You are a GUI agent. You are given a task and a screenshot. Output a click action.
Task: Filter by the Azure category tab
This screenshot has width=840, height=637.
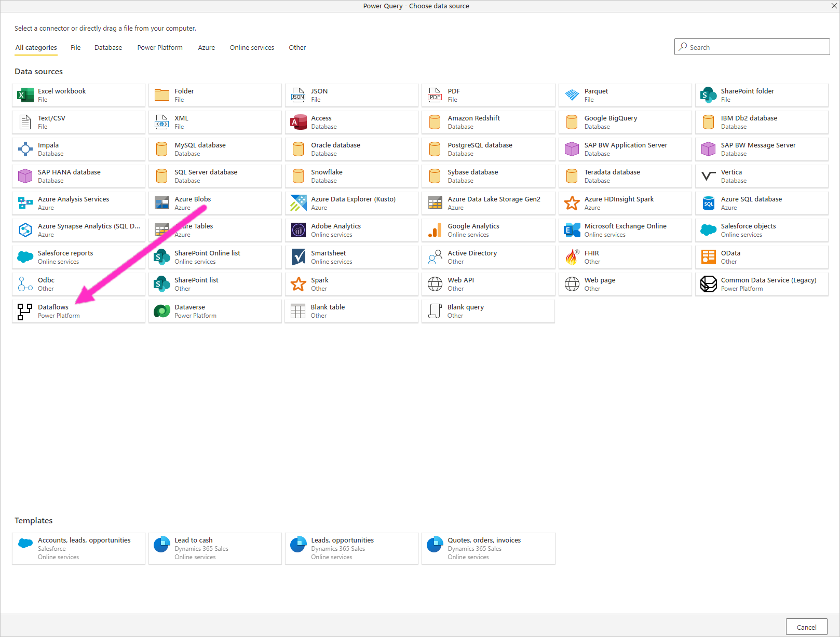coord(206,48)
